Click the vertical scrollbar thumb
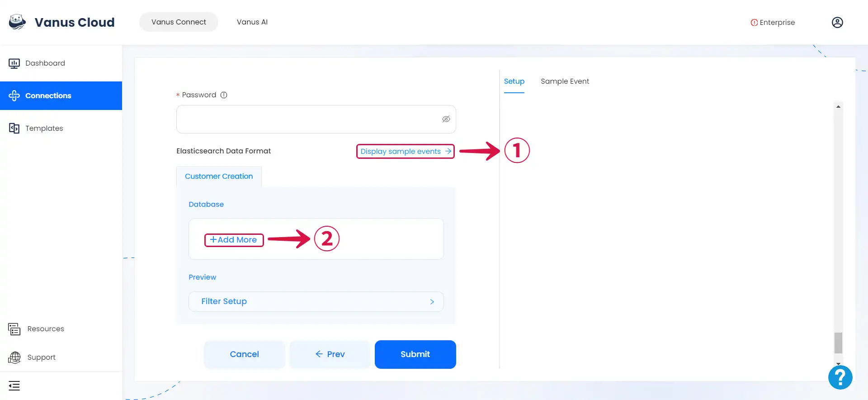868x400 pixels. [x=838, y=343]
